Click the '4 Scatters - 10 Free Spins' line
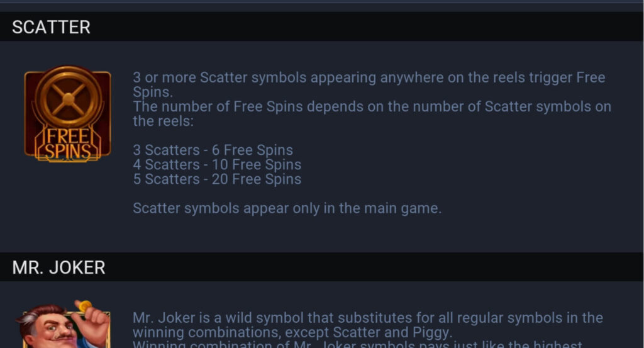644x348 pixels. tap(217, 164)
